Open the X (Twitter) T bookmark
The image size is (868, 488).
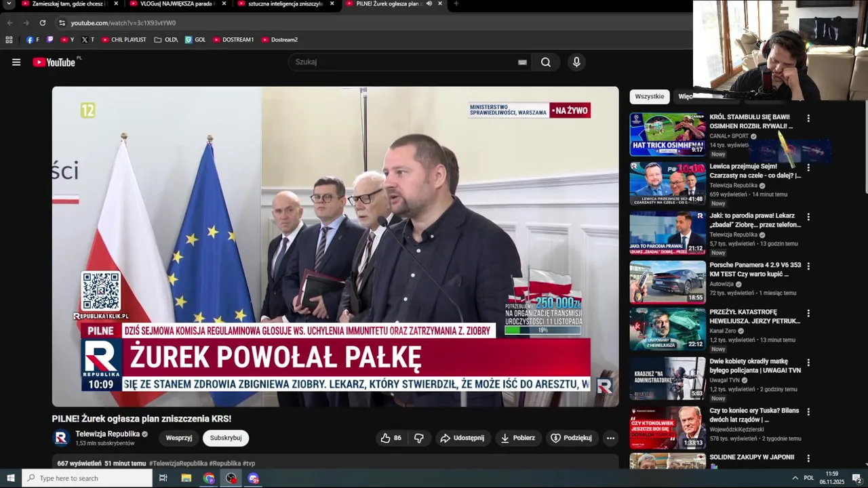click(x=88, y=40)
